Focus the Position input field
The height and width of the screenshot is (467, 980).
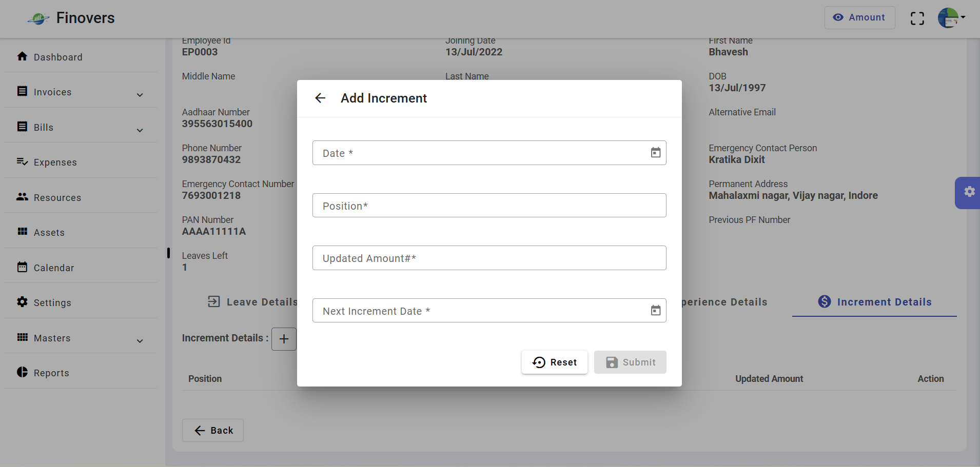(x=489, y=206)
